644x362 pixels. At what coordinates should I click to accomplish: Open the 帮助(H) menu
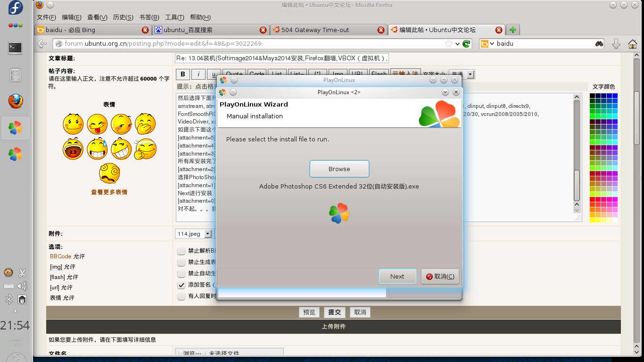tap(200, 17)
